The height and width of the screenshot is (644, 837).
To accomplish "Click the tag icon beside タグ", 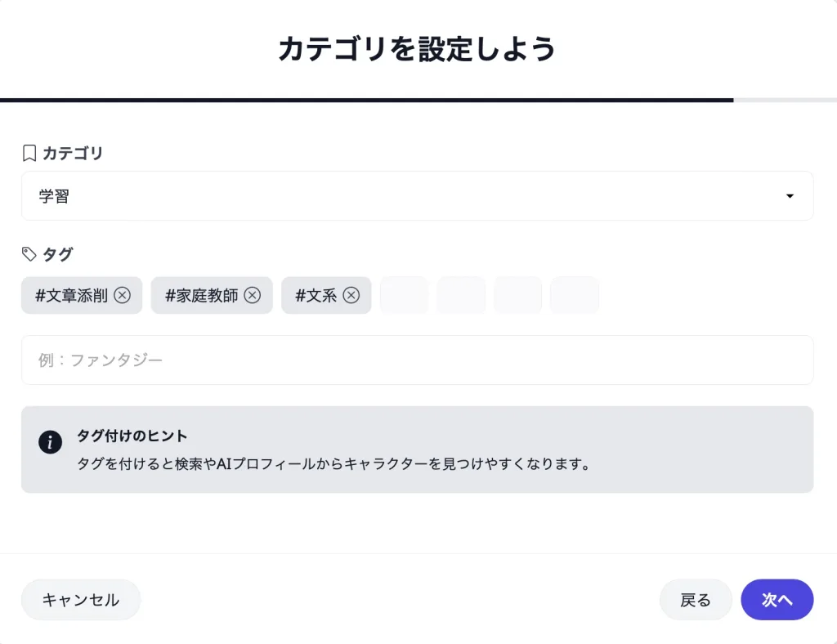I will click(29, 254).
